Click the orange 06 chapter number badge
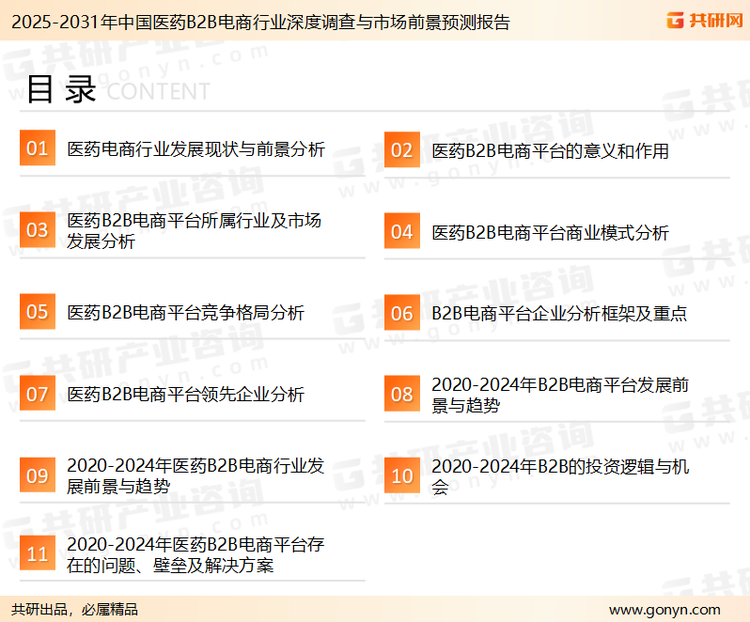This screenshot has height=622, width=750. coord(402,313)
